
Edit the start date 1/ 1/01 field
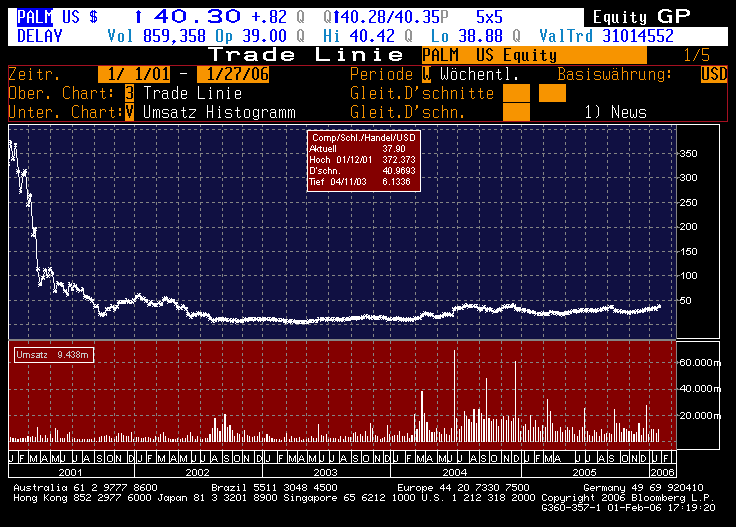click(134, 74)
